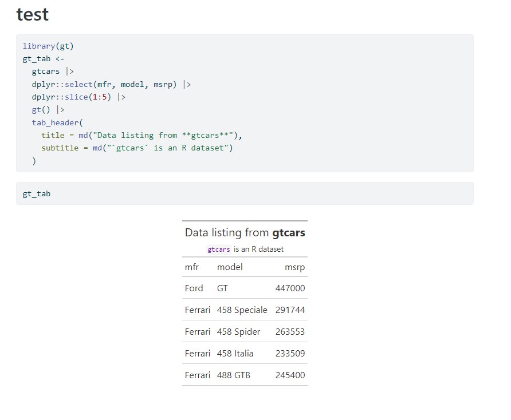This screenshot has height=420, width=511.
Task: Click the '263553' price cell
Action: click(x=290, y=332)
